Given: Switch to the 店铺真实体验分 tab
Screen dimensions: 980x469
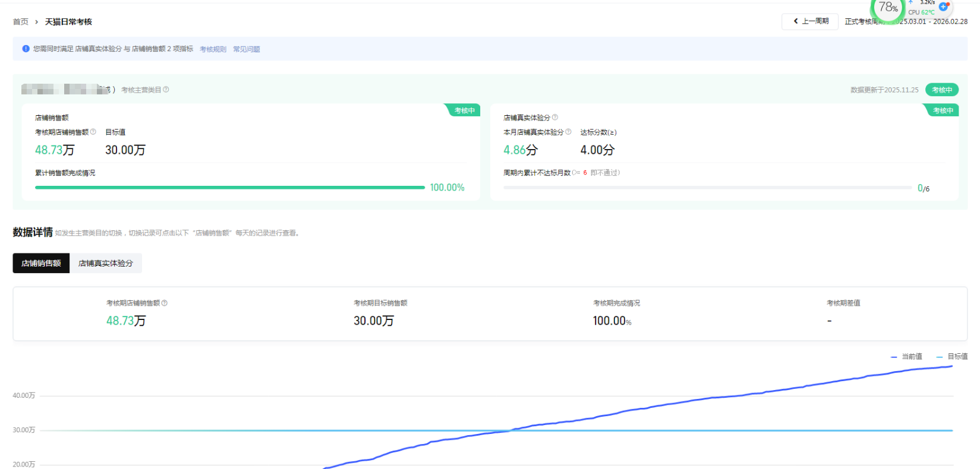Looking at the screenshot, I should [x=106, y=263].
